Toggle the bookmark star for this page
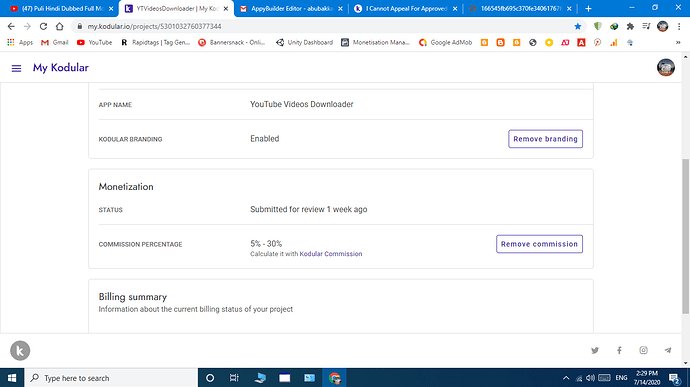This screenshot has width=690, height=387. (x=578, y=26)
